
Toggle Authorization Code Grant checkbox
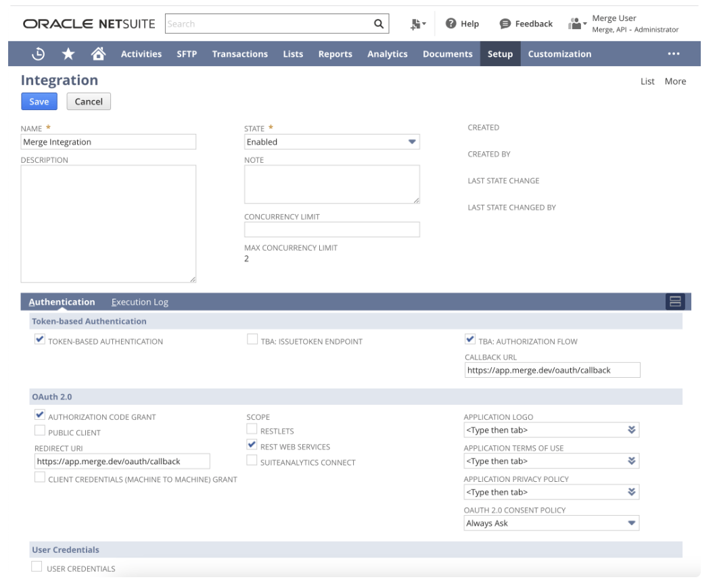pos(40,415)
